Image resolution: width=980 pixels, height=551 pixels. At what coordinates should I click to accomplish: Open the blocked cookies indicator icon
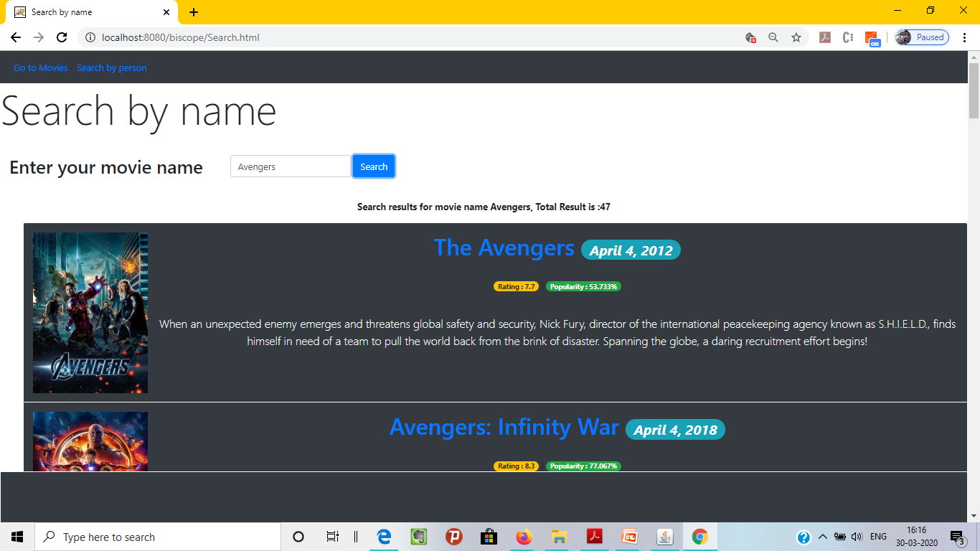(x=750, y=37)
